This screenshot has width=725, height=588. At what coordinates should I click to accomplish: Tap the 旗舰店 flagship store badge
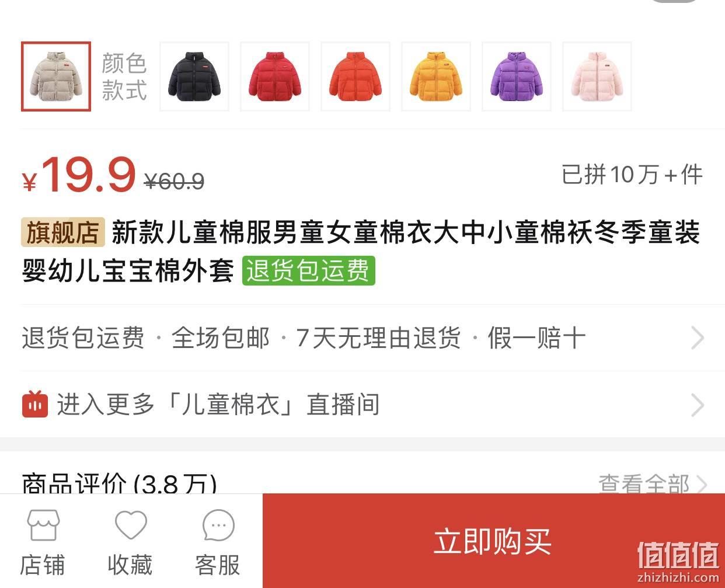[x=63, y=232]
